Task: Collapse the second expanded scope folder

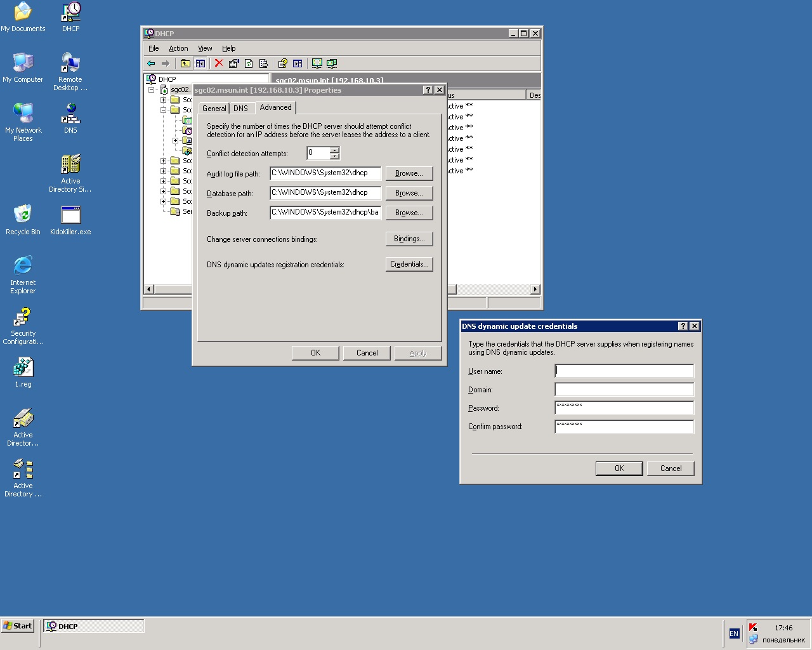Action: 164,110
